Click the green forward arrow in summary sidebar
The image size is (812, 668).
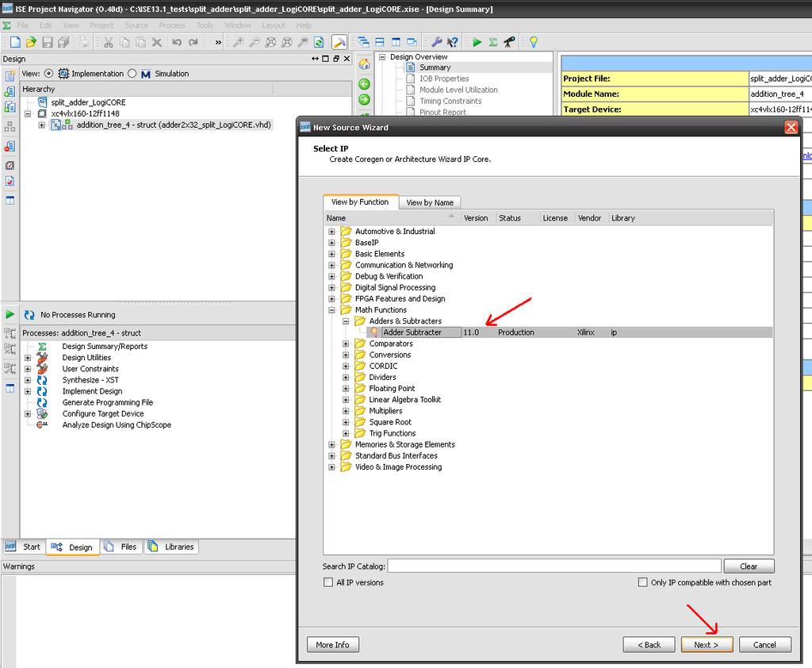coord(365,99)
